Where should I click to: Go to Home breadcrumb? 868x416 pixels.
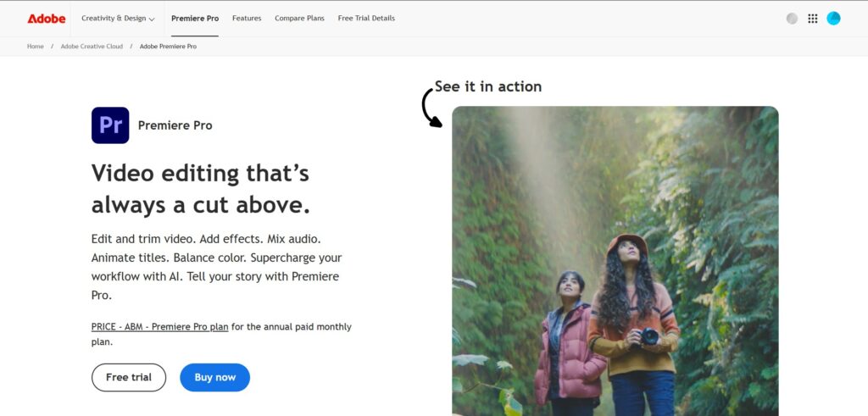36,47
